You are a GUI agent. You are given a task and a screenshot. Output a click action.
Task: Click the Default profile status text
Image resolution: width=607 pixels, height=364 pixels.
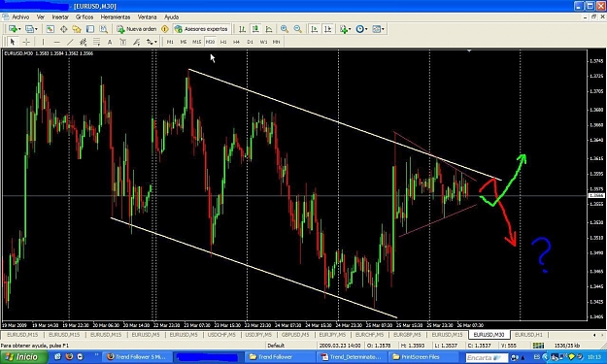[276, 346]
